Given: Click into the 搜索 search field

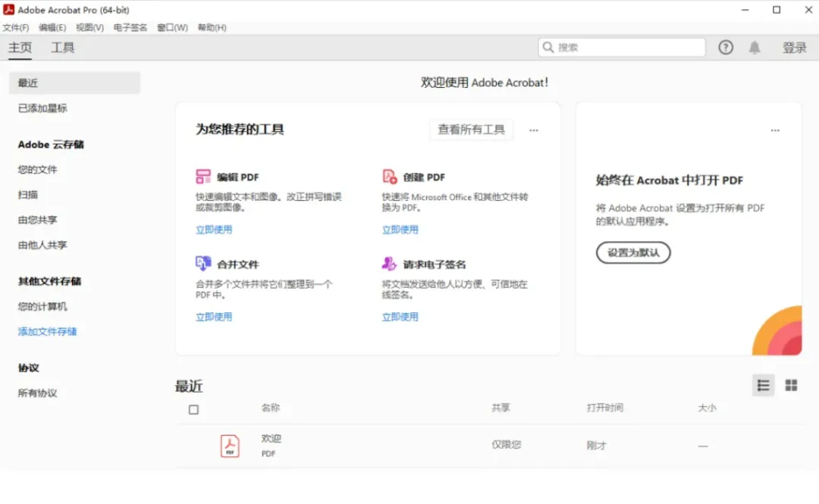Looking at the screenshot, I should (622, 48).
